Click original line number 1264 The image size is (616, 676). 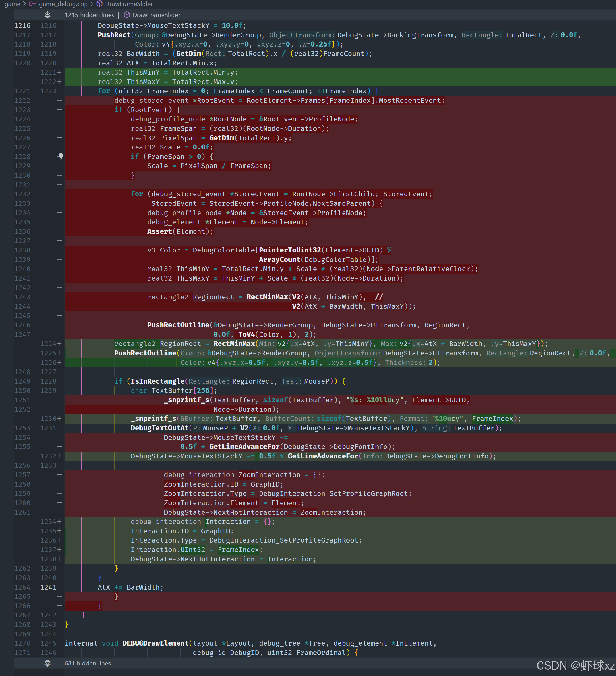click(x=22, y=587)
